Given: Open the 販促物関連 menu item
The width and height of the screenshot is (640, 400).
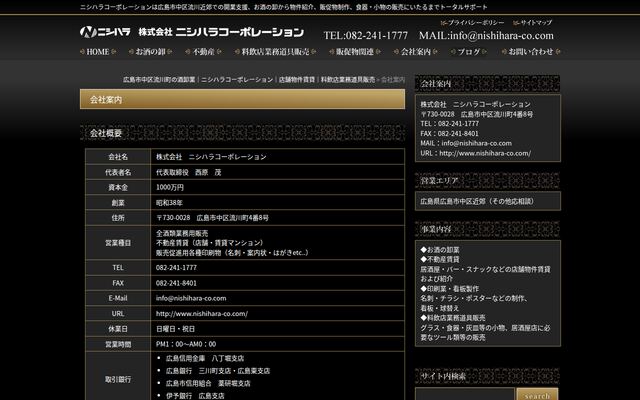Looking at the screenshot, I should (355, 52).
